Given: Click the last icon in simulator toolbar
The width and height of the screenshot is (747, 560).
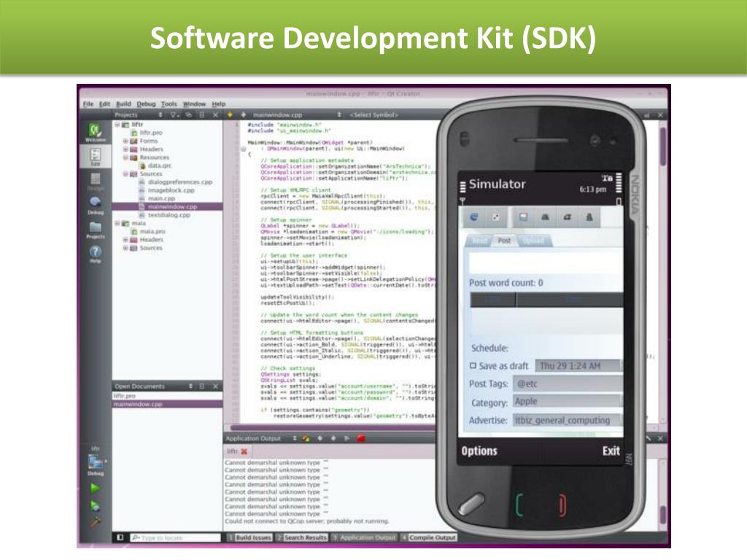Looking at the screenshot, I should [x=589, y=217].
